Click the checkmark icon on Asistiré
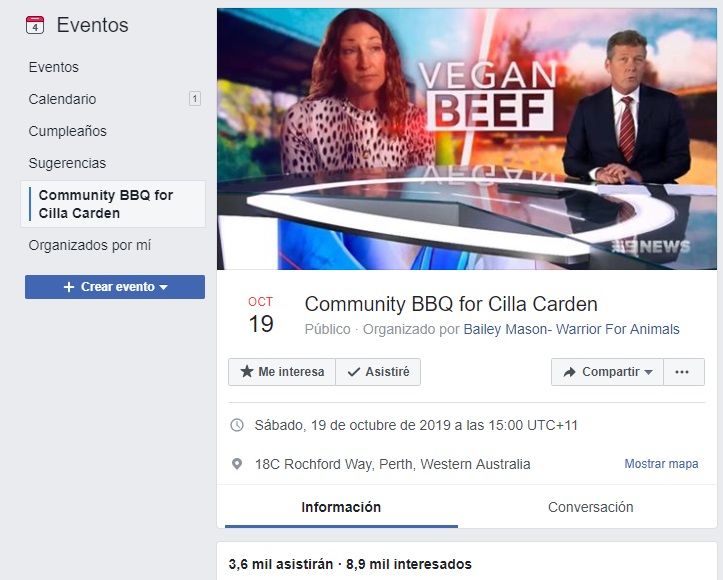723x580 pixels. pos(354,372)
